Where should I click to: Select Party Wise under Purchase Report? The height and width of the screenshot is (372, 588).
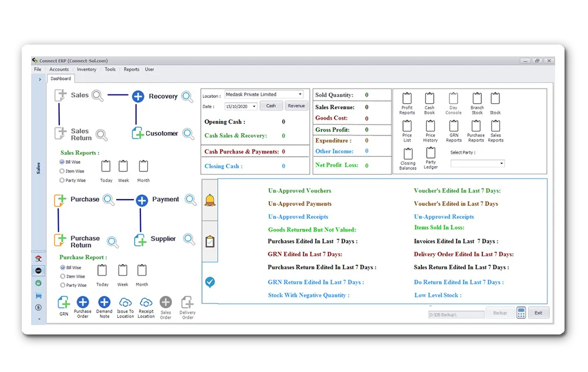[x=63, y=285]
